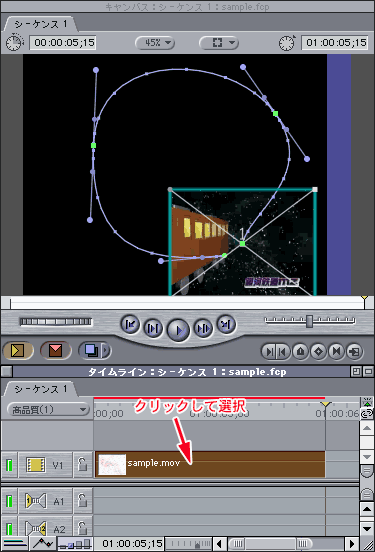Click the Go to Previous Edit button
The image size is (375, 552).
point(130,325)
